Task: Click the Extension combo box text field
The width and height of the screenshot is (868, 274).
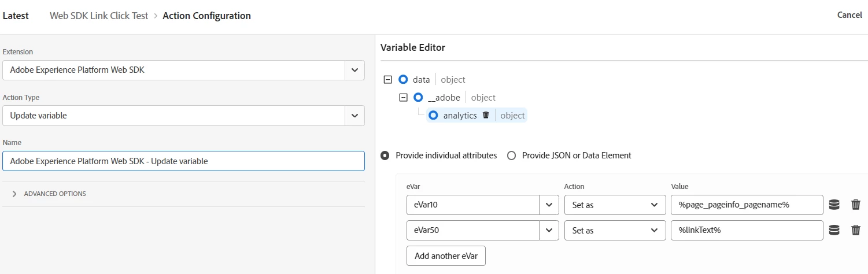Action: click(x=173, y=70)
